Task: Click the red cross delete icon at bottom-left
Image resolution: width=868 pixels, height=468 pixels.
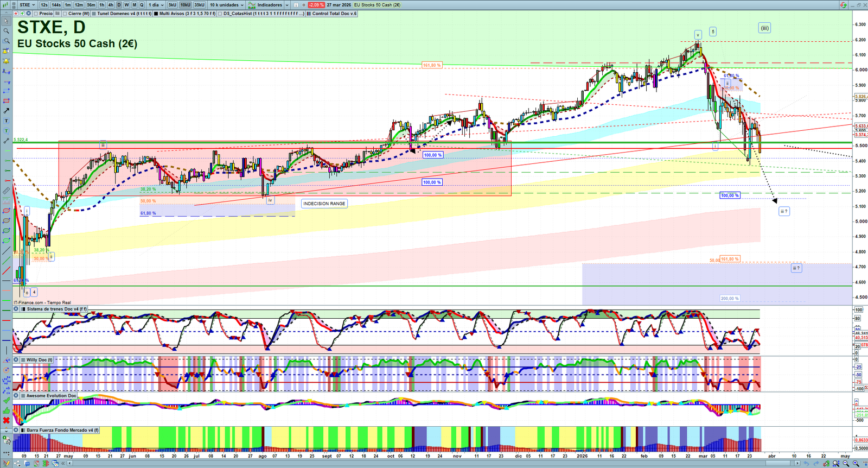Action: click(x=6, y=420)
